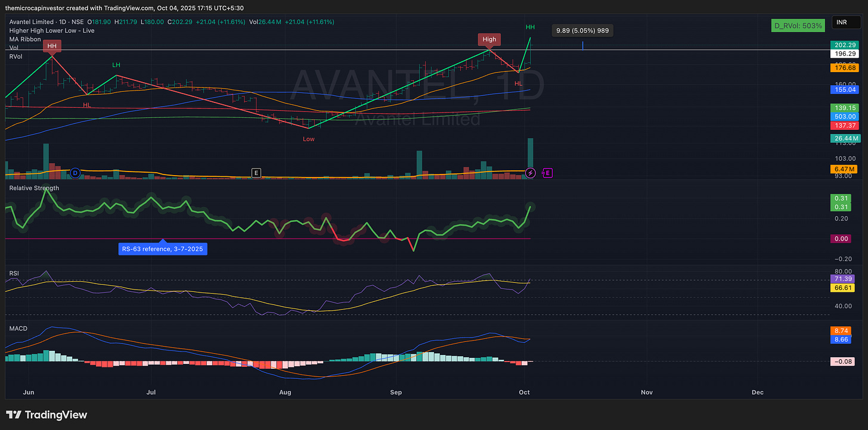Viewport: 868px width, 430px height.
Task: Click the purple 71.39 RSI value tag
Action: 842,279
